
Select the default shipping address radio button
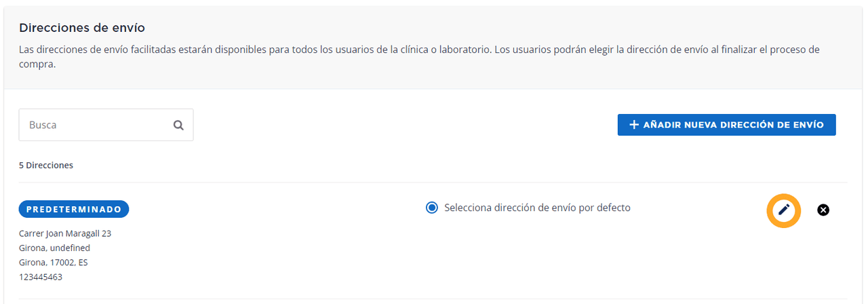(x=432, y=208)
